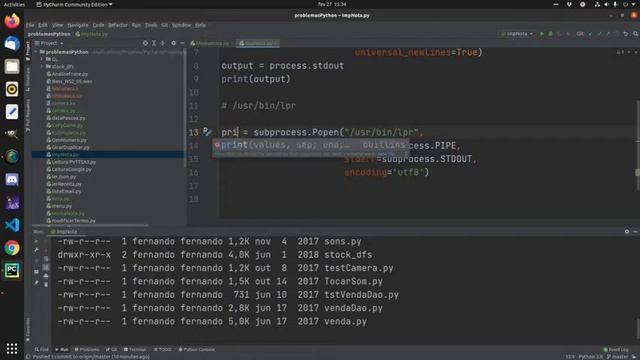Image resolution: width=640 pixels, height=360 pixels.
Task: Select opened file target icon in Project panel
Action: click(145, 43)
